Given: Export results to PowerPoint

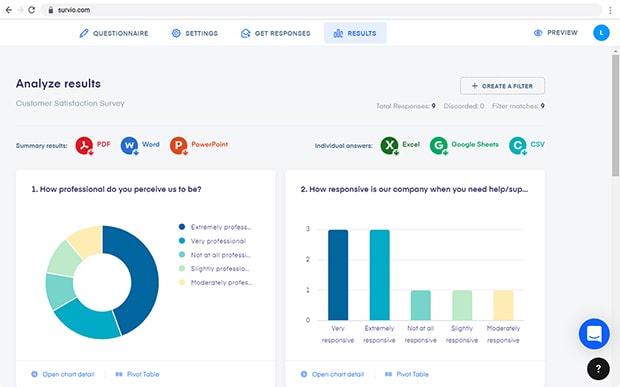Looking at the screenshot, I should (x=199, y=145).
